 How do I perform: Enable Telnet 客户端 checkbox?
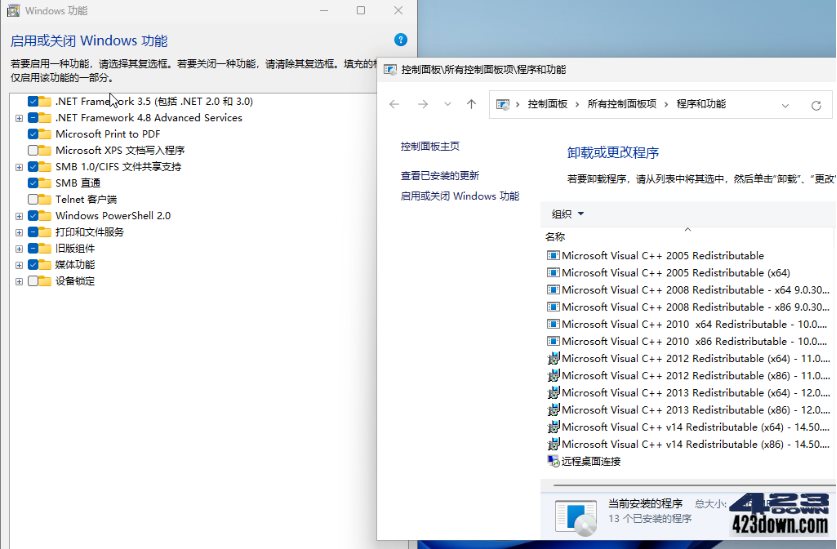[33, 199]
